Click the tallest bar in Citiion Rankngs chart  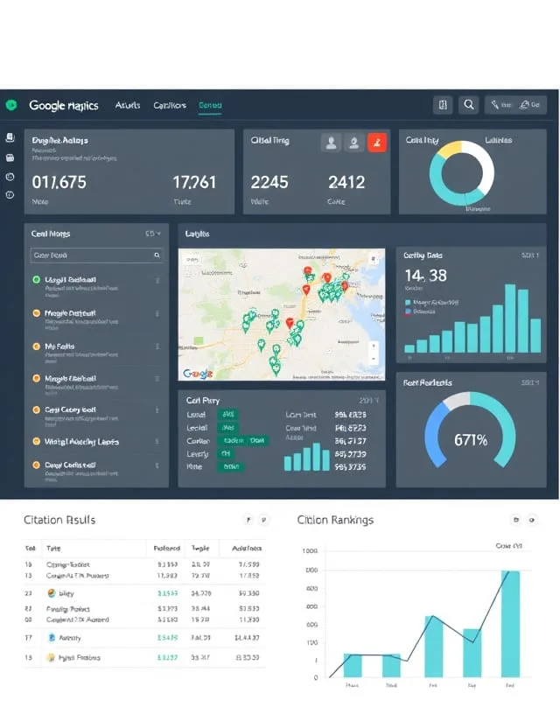[510, 624]
